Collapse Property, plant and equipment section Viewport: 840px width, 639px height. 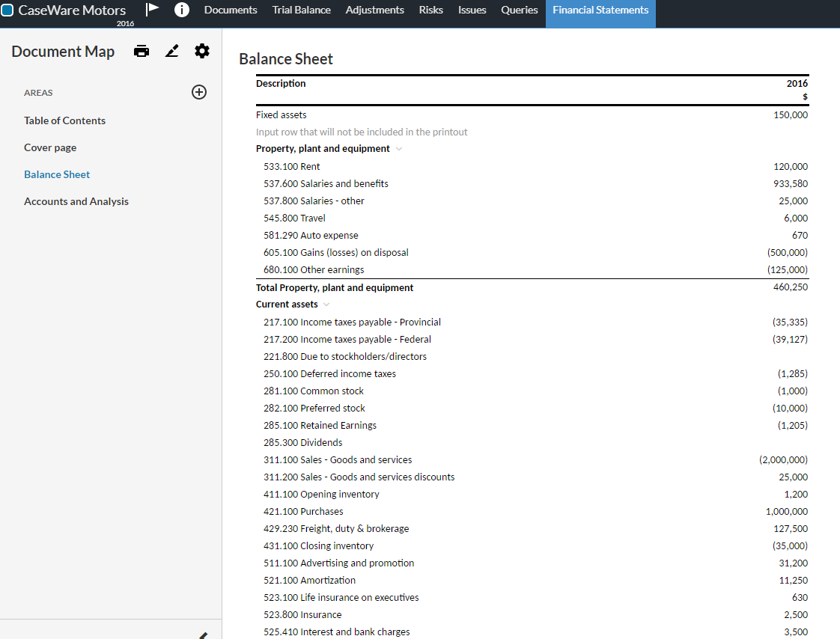click(x=399, y=149)
